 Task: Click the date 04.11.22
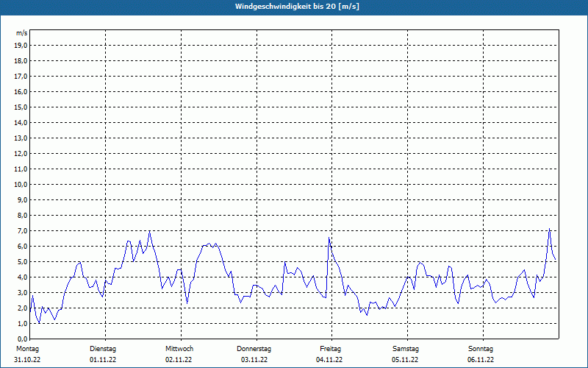[x=329, y=360]
